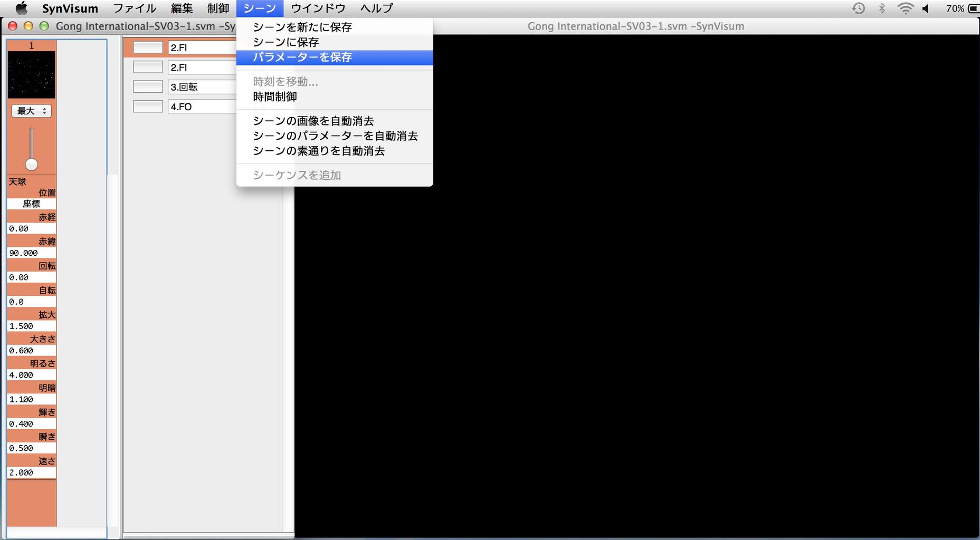Click the vertical slider knob under 最大
The height and width of the screenshot is (540, 980).
(x=32, y=165)
